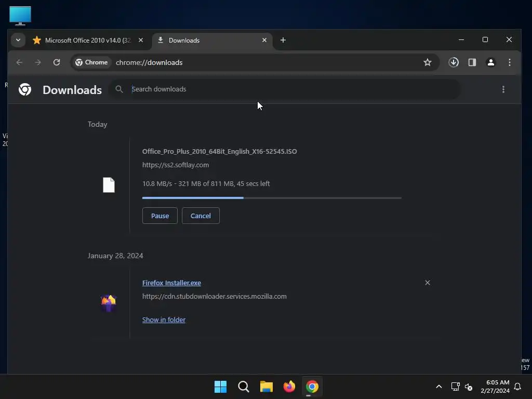Select the Downloads tab

pos(212,41)
